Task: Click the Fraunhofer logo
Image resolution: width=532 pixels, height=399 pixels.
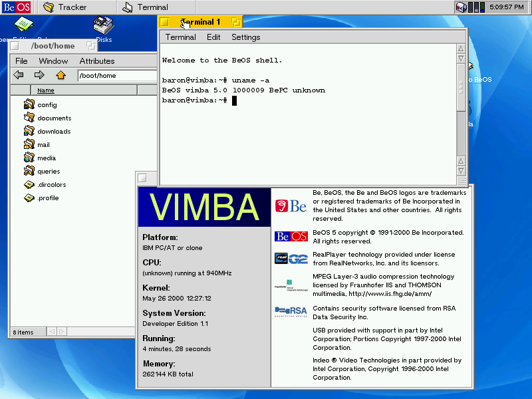Action: point(291,285)
